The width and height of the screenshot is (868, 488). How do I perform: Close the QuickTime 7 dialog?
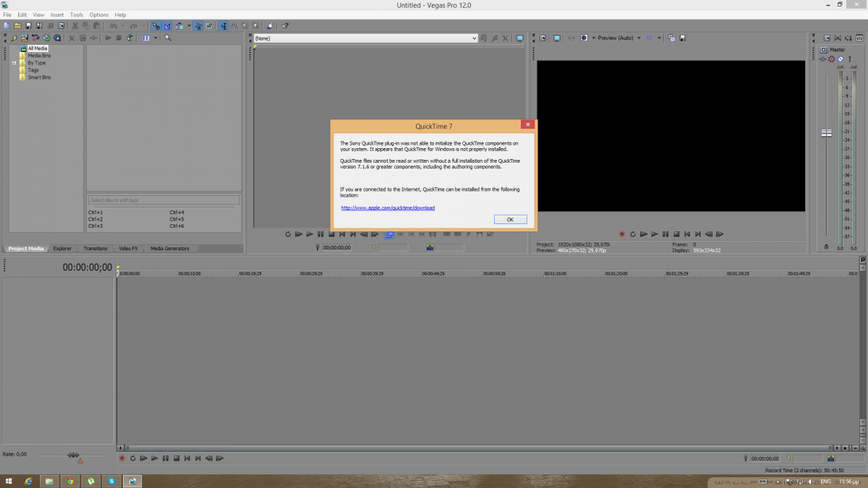[528, 125]
